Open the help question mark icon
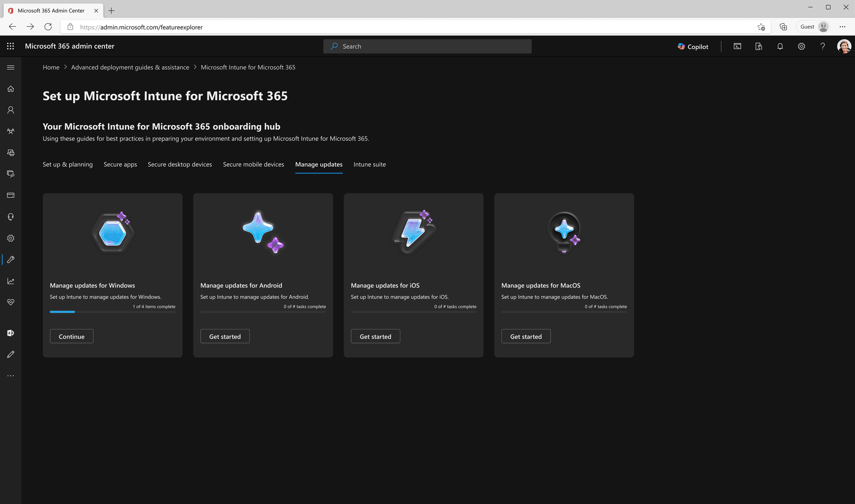 click(823, 47)
